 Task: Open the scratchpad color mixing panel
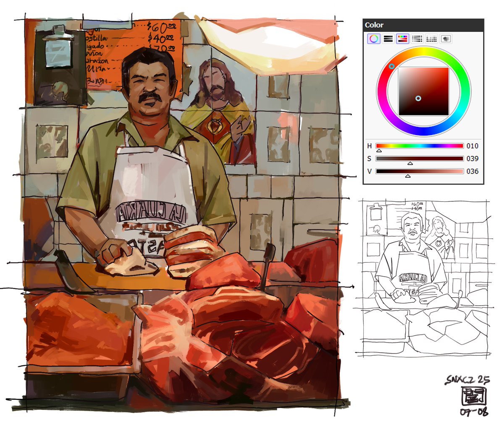click(x=445, y=39)
